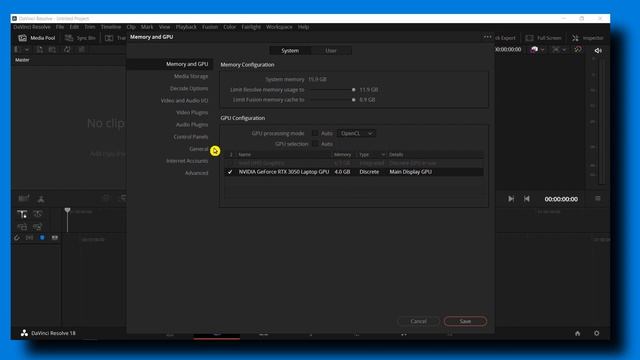Open the Help menu
This screenshot has width=640, height=360.
click(x=303, y=27)
